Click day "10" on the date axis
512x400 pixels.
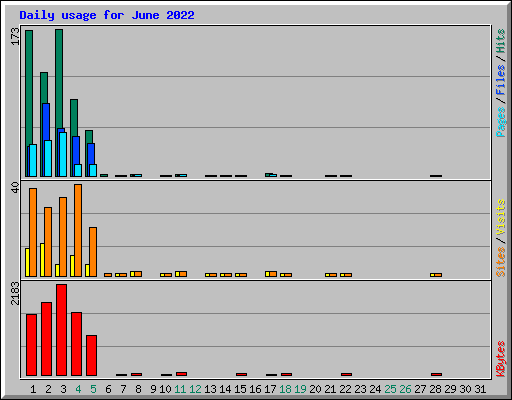[x=165, y=389]
